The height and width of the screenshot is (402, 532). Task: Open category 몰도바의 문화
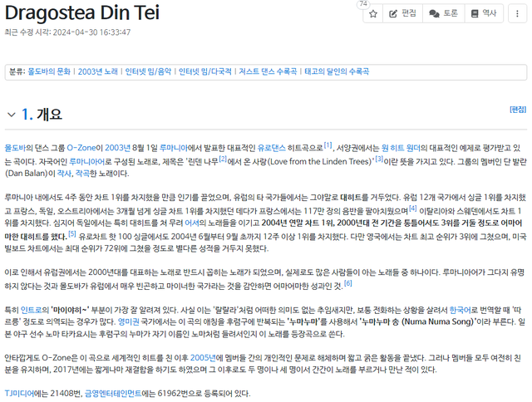click(x=49, y=71)
